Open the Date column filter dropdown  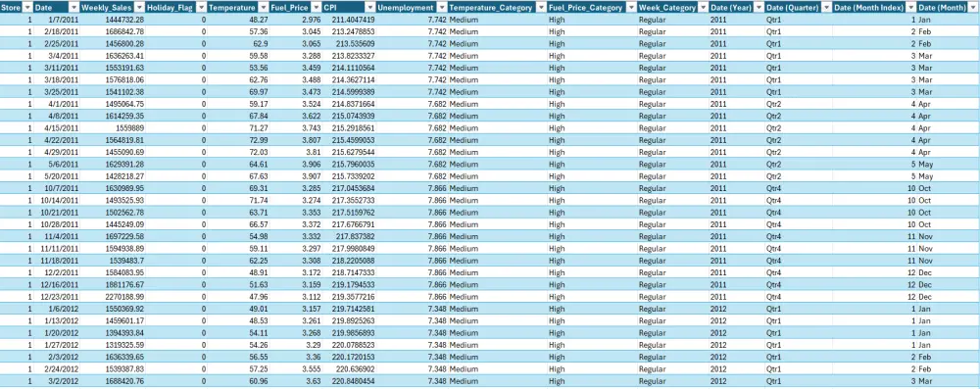74,8
